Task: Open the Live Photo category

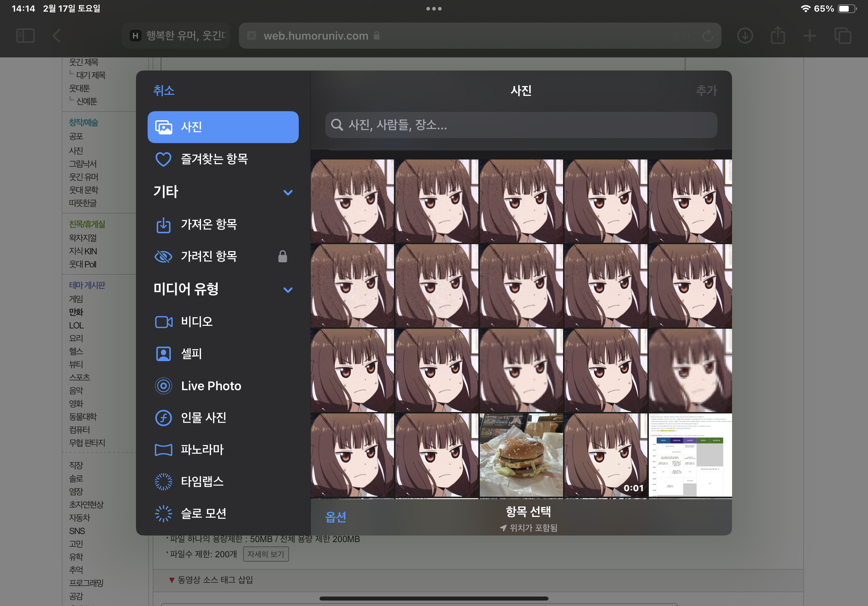Action: (x=210, y=386)
